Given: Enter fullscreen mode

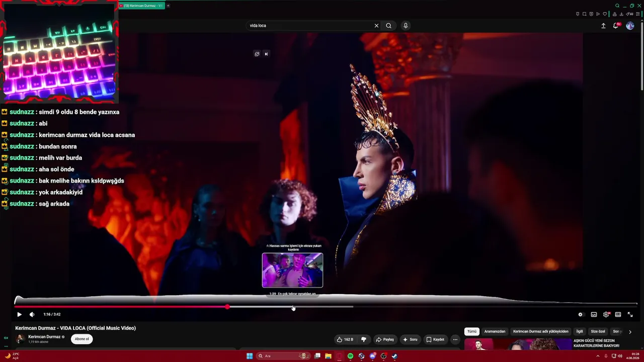Looking at the screenshot, I should [x=630, y=314].
